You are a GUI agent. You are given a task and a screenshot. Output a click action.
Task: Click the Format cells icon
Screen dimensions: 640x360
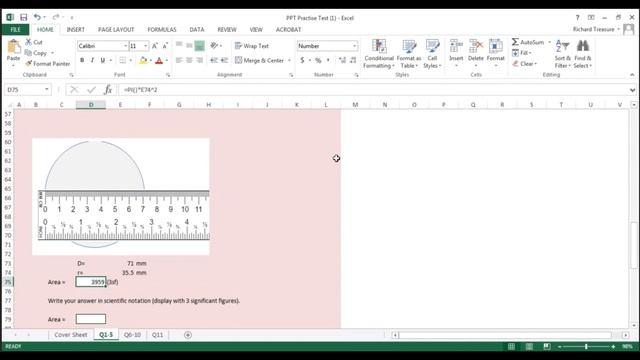click(496, 46)
